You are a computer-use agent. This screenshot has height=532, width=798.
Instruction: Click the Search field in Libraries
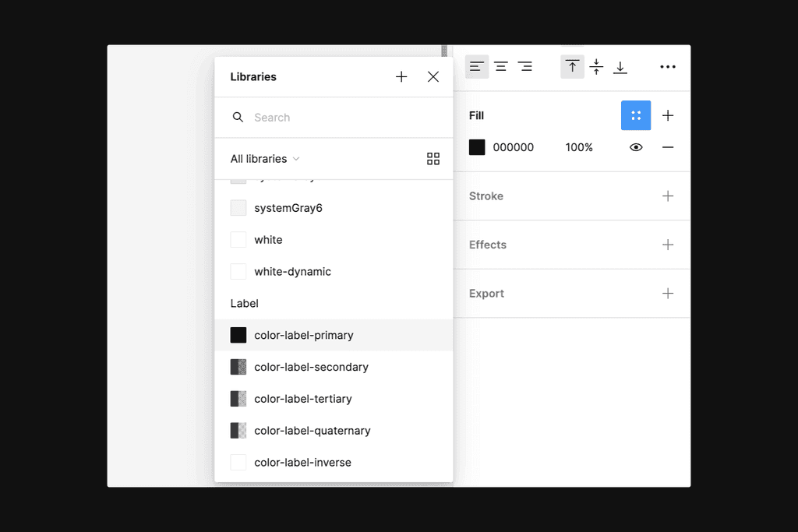(x=312, y=117)
